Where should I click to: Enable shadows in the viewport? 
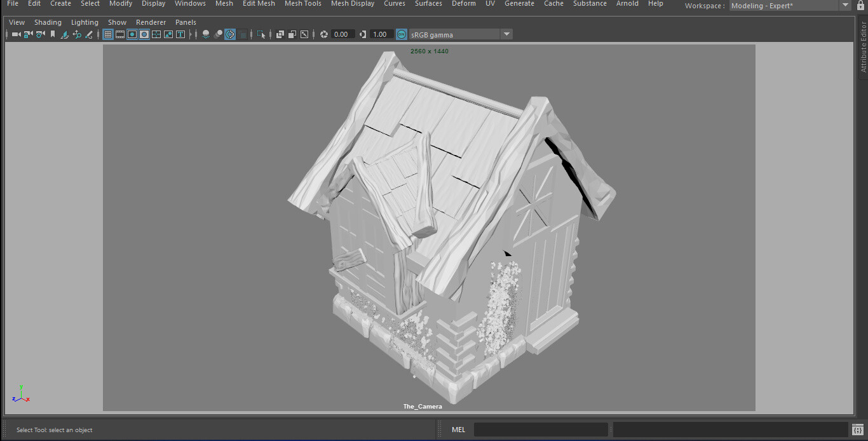pyautogui.click(x=218, y=34)
